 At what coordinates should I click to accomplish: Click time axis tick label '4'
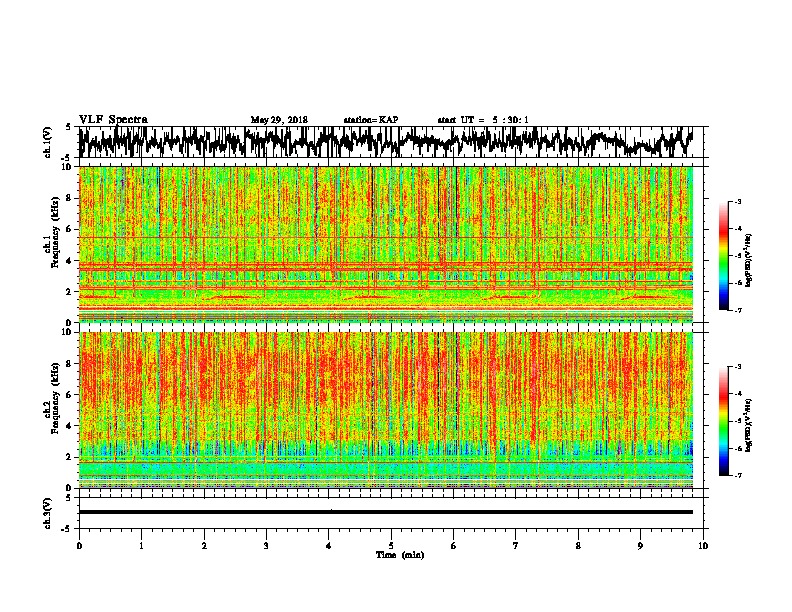pos(329,546)
